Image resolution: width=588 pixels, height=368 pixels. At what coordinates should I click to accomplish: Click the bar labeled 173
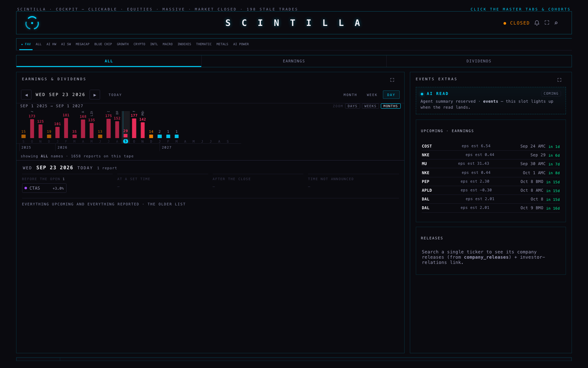pyautogui.click(x=32, y=129)
